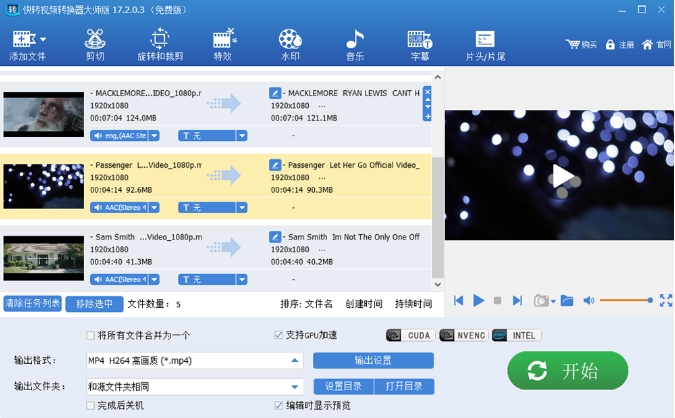675x418 pixels.
Task: Take a snapshot with the camera icon
Action: click(541, 300)
